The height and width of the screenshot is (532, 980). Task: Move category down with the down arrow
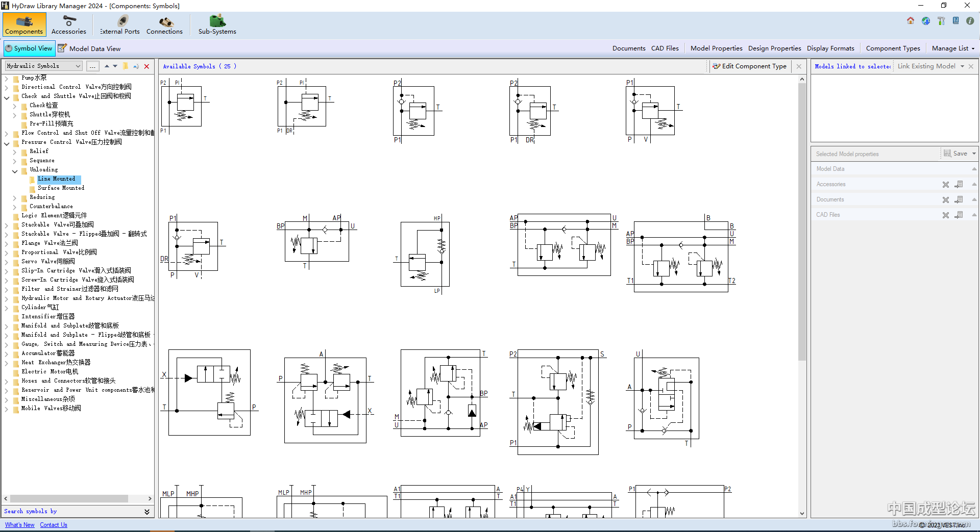tap(115, 66)
